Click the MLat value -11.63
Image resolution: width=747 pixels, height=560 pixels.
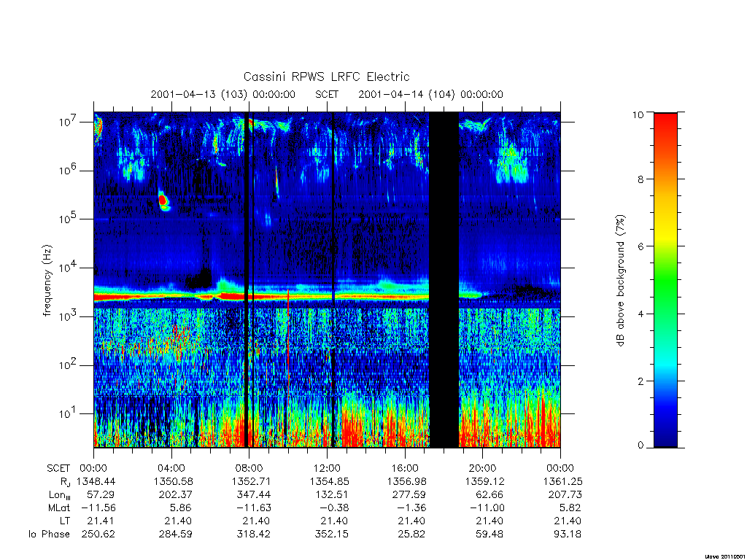point(252,508)
